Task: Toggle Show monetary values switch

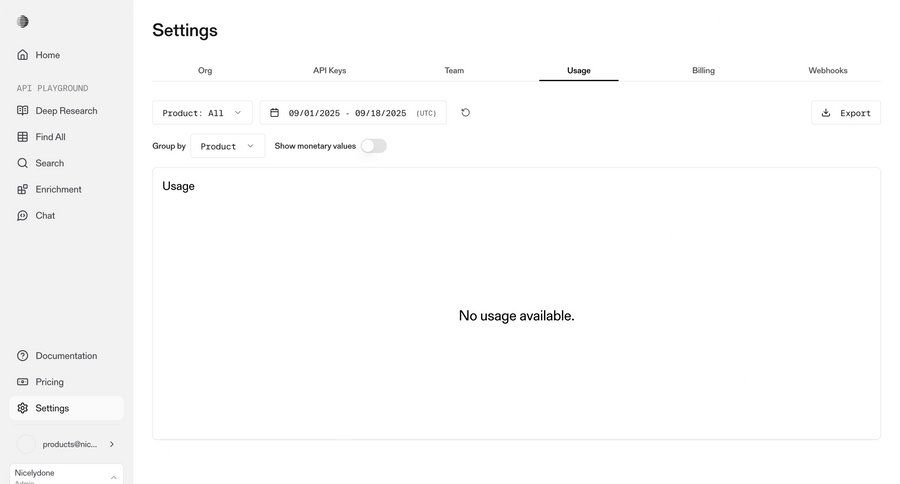Action: tap(373, 146)
